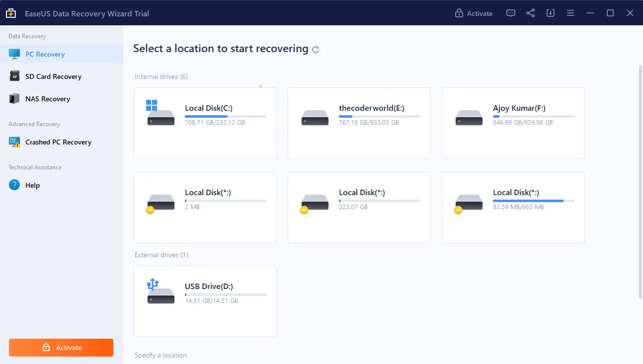
Task: Click the USB Drive(D:) icon
Action: click(x=161, y=292)
